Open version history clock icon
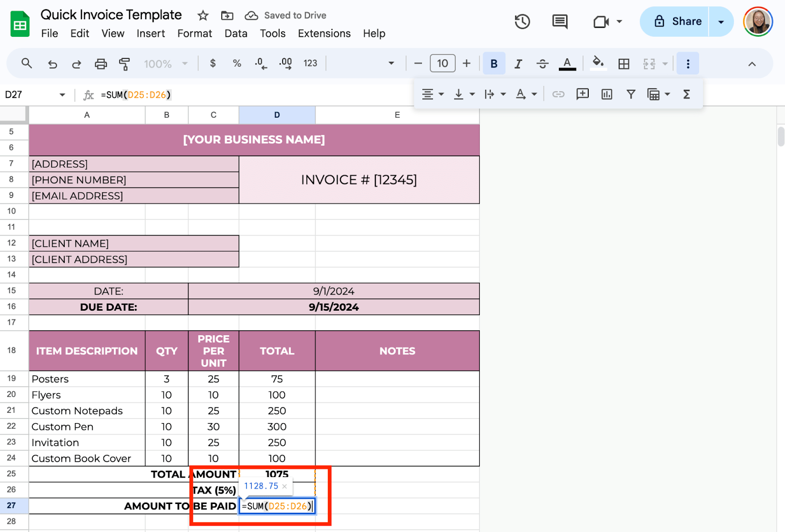Viewport: 785px width, 532px height. click(522, 22)
